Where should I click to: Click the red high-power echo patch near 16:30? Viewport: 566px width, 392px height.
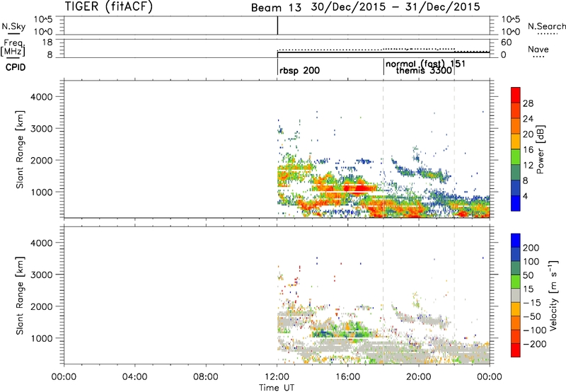(x=359, y=188)
